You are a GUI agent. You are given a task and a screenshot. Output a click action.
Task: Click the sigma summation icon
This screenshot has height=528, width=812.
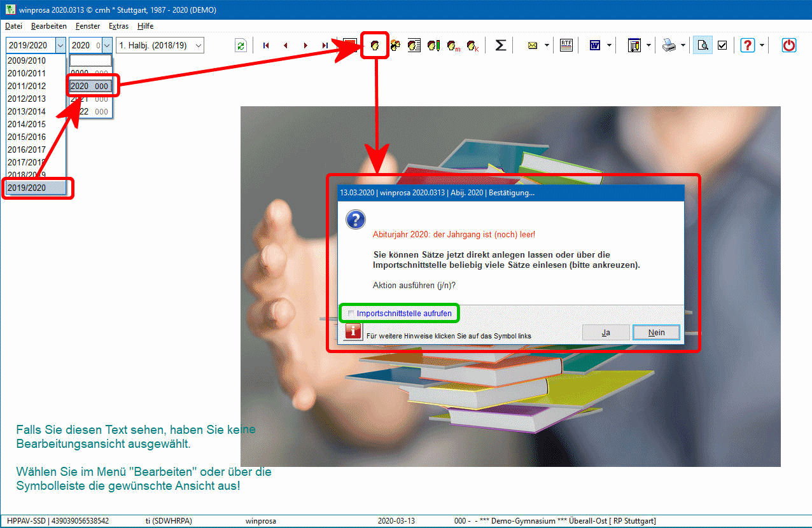[x=501, y=45]
